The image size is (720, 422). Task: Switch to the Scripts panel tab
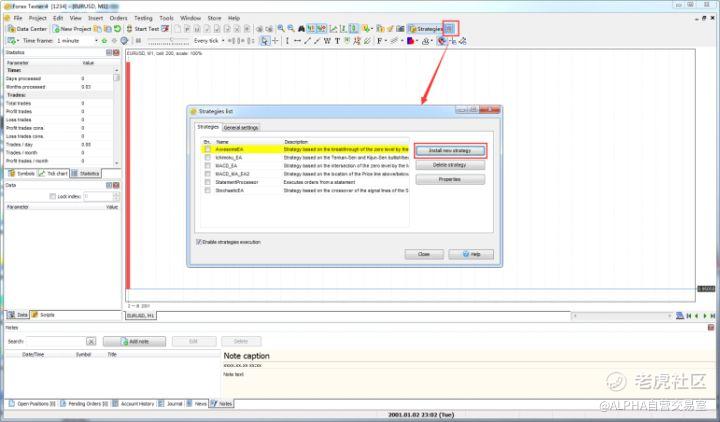click(43, 315)
